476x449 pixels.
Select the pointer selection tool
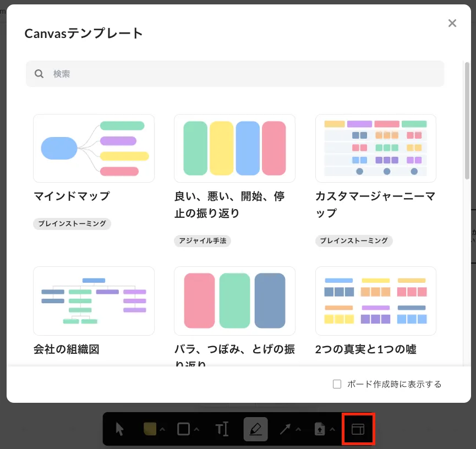(119, 429)
